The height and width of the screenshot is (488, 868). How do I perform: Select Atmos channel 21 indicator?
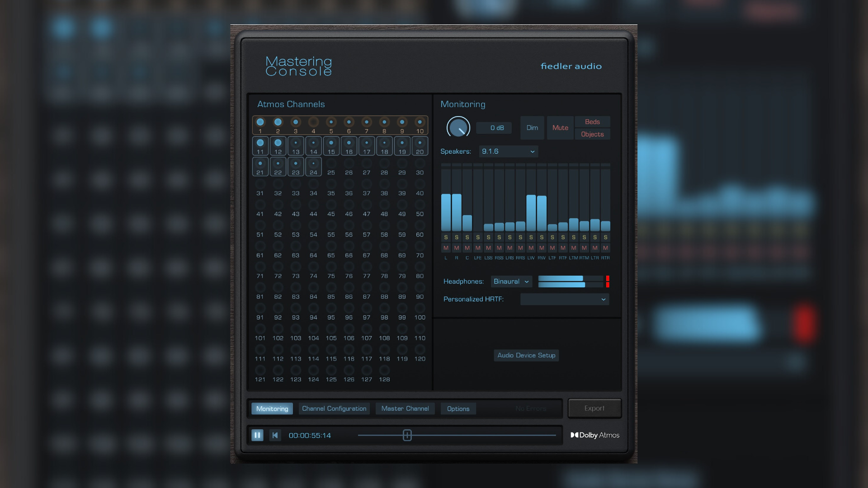[x=260, y=164]
